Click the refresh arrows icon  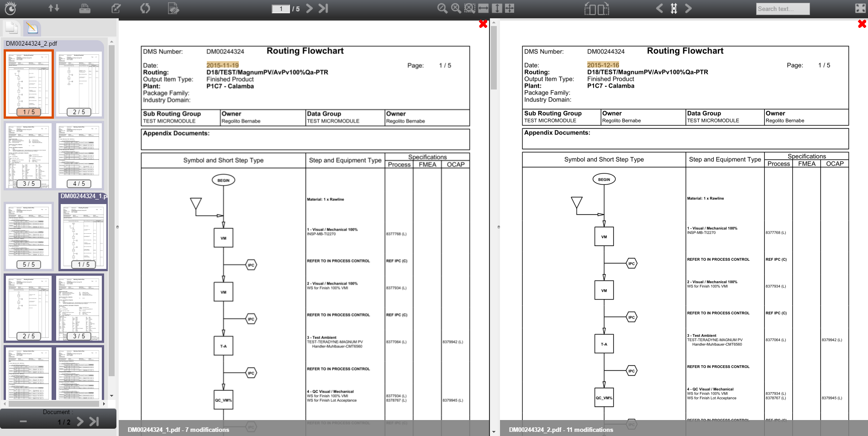[145, 8]
